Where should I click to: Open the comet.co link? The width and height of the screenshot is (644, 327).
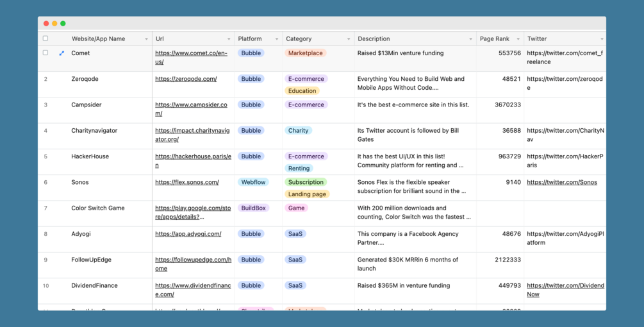click(x=191, y=58)
